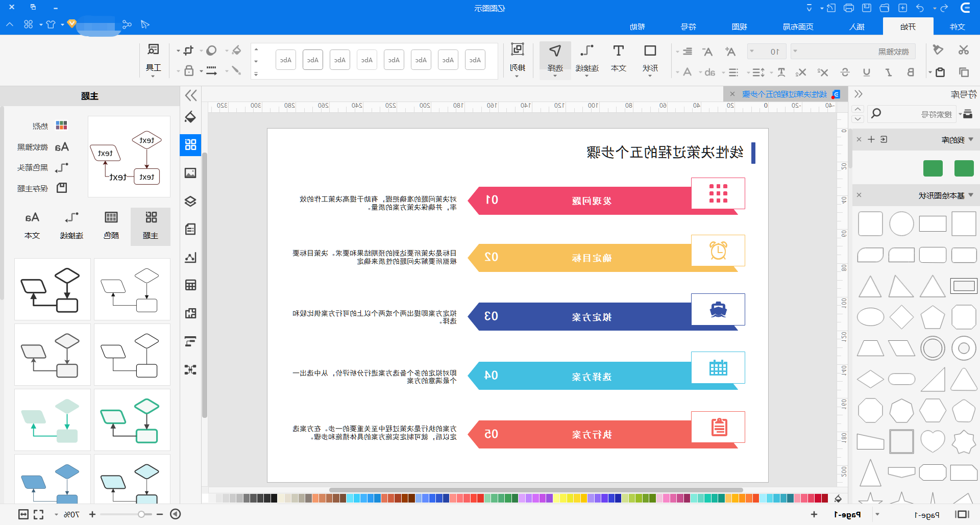Toggle Subscript formatting
Viewport: 980px width, 525px height.
click(801, 72)
